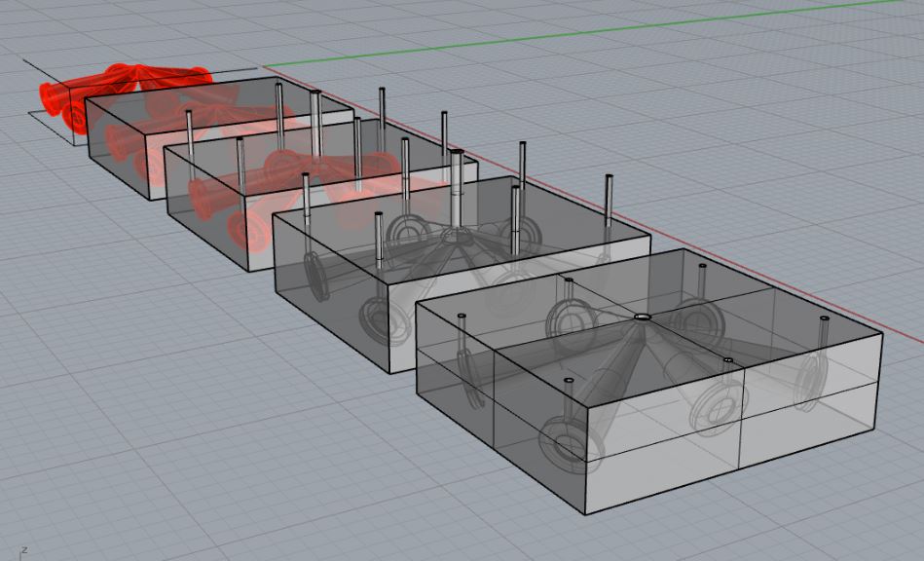Click the central sprue hole on the front box top
Viewport: 924px width, 561px height.
643,318
